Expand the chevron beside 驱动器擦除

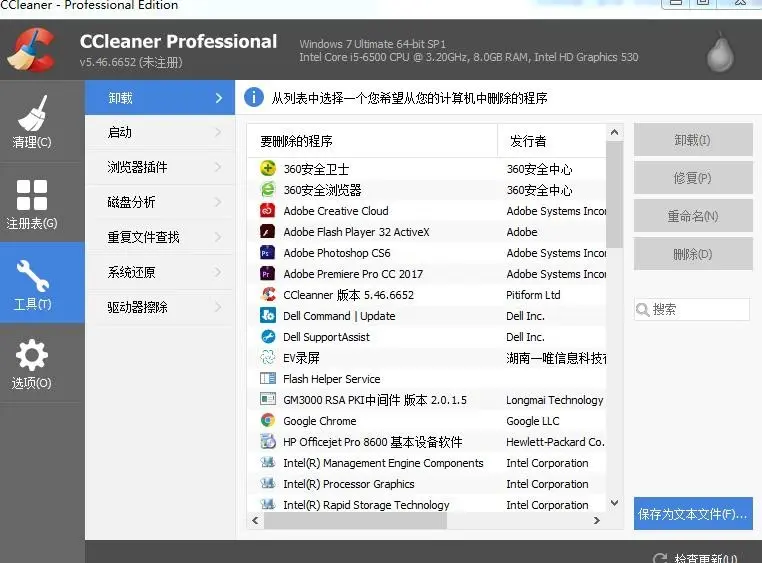218,307
